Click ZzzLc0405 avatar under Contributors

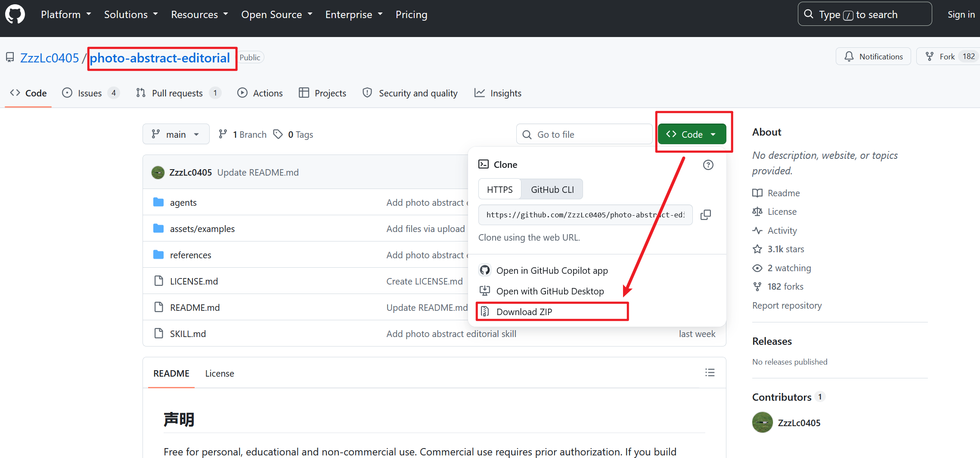(x=763, y=423)
